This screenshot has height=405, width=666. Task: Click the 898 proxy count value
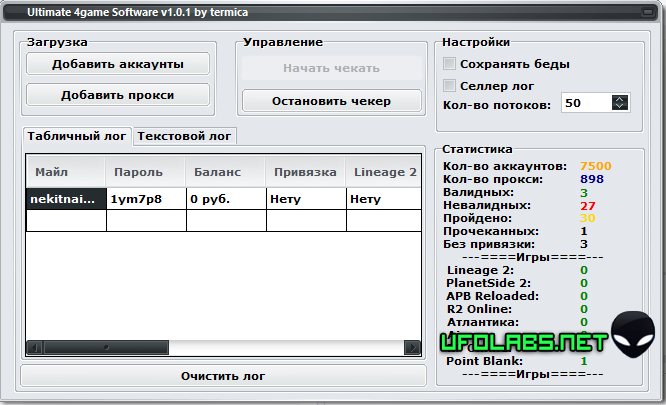tap(592, 179)
